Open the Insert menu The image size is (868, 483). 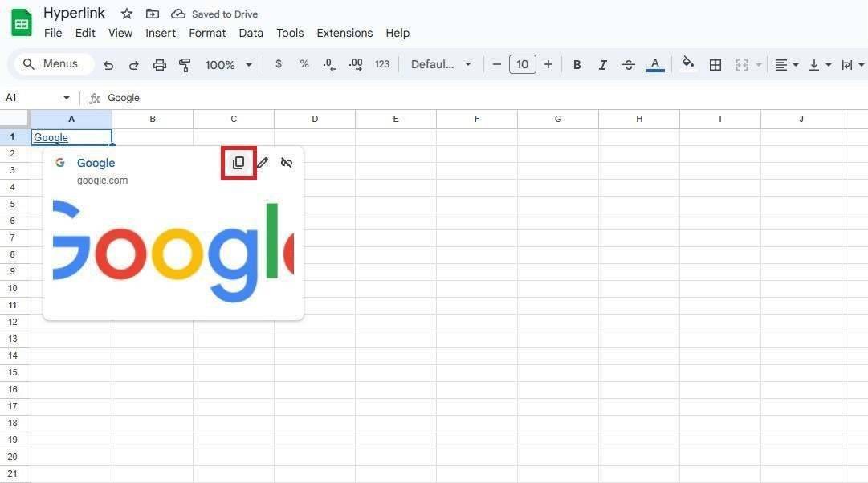click(x=161, y=33)
